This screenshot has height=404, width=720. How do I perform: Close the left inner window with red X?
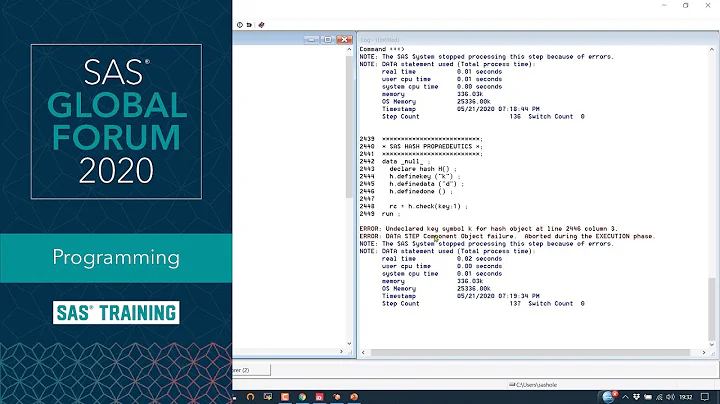[x=344, y=40]
